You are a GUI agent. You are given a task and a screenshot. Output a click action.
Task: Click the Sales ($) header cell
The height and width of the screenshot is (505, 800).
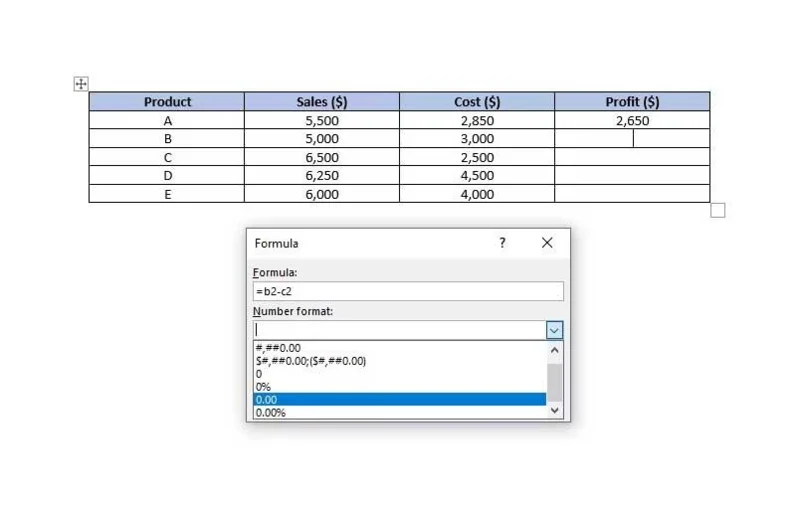(x=322, y=102)
